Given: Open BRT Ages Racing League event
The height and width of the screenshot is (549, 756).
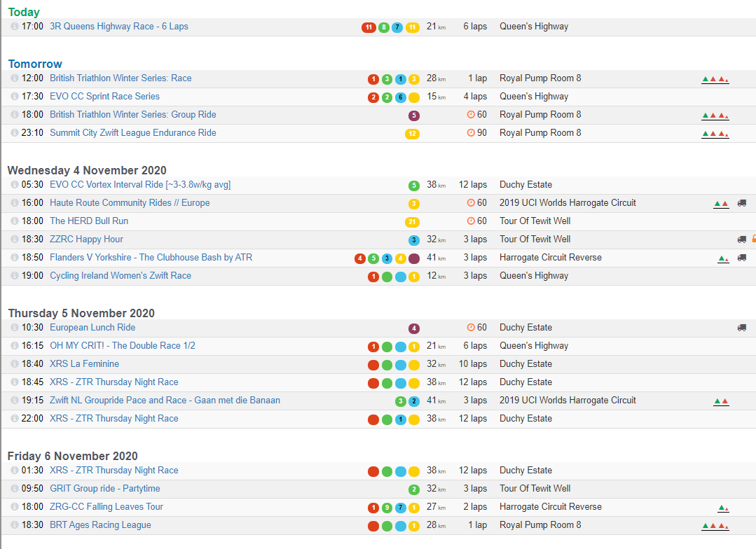Looking at the screenshot, I should pos(100,525).
